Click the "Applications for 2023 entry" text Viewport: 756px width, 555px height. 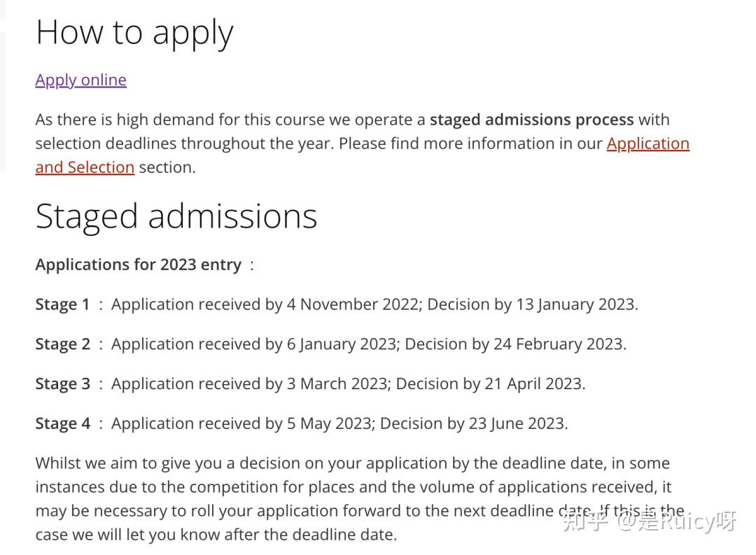coord(139,265)
